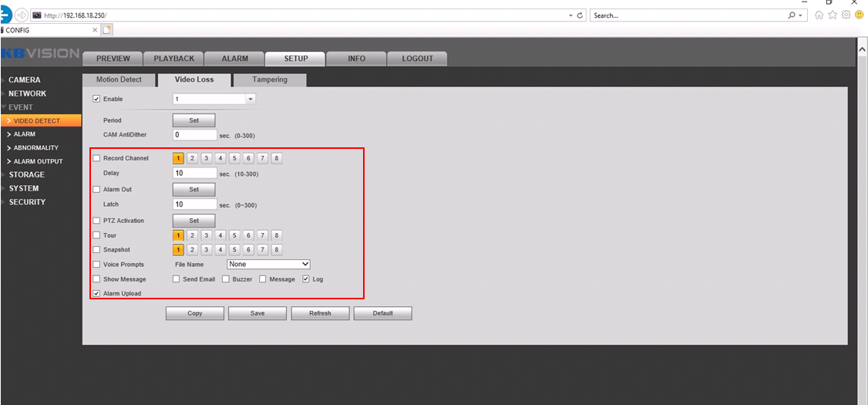The image size is (868, 405).
Task: Open the browser home icon
Action: point(819,15)
